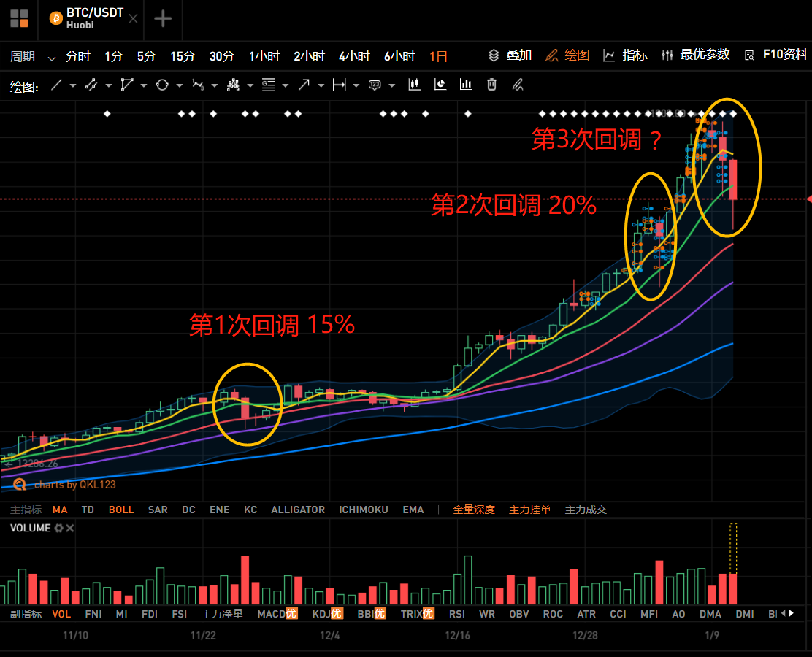Click the candlestick chart style icon
The image size is (812, 657).
[x=414, y=85]
